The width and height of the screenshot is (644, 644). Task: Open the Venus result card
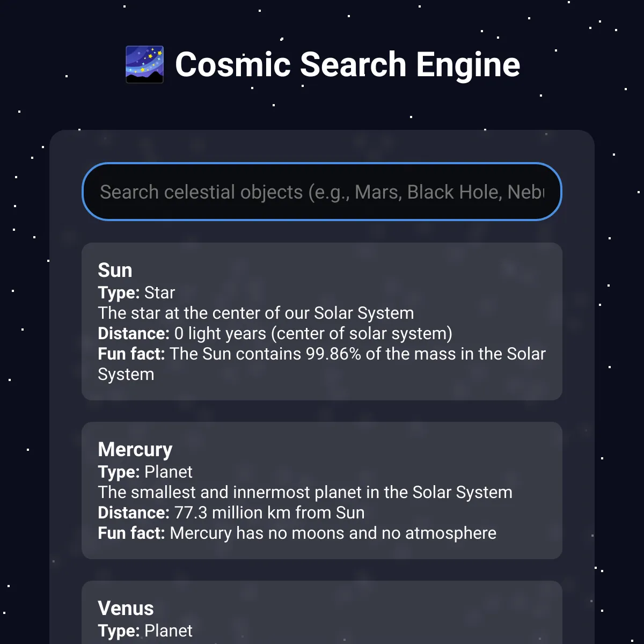(x=322, y=612)
